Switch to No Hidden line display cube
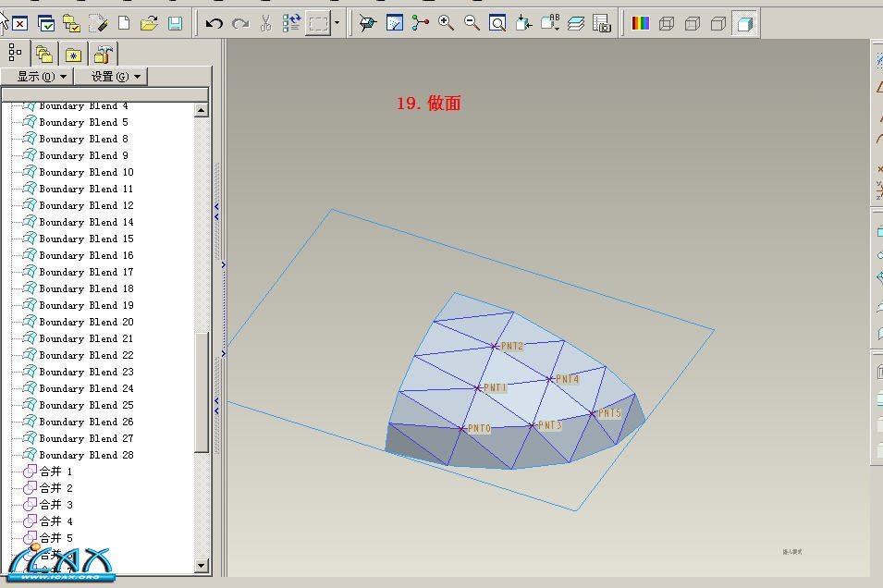Viewport: 883px width, 588px height. [x=718, y=24]
